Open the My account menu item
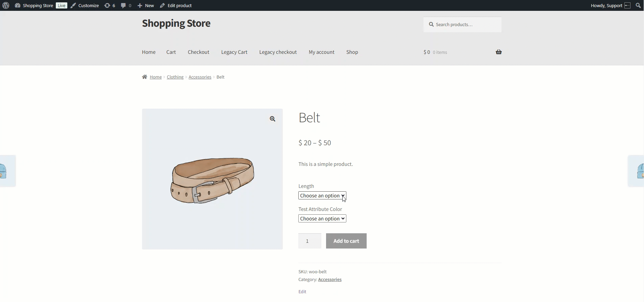The image size is (644, 302). (x=321, y=52)
